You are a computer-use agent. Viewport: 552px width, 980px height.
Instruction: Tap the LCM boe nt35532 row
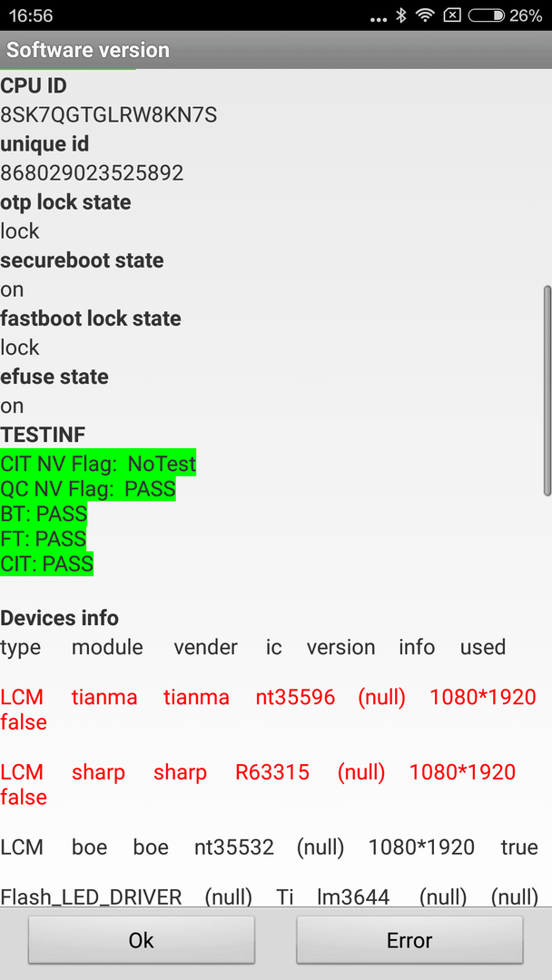tap(270, 847)
